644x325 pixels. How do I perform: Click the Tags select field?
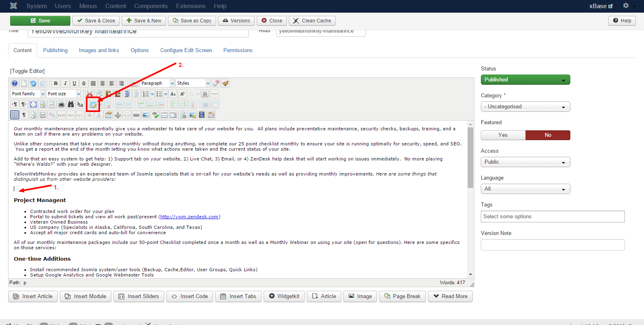click(x=553, y=217)
